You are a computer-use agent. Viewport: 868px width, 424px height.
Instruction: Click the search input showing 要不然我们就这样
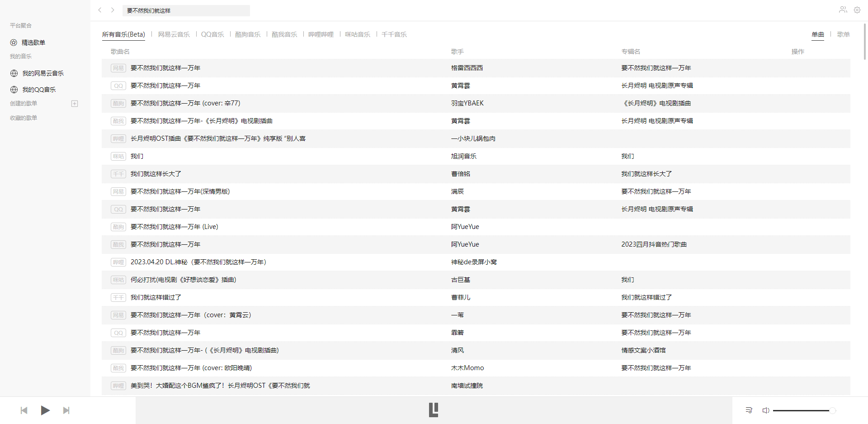click(186, 10)
